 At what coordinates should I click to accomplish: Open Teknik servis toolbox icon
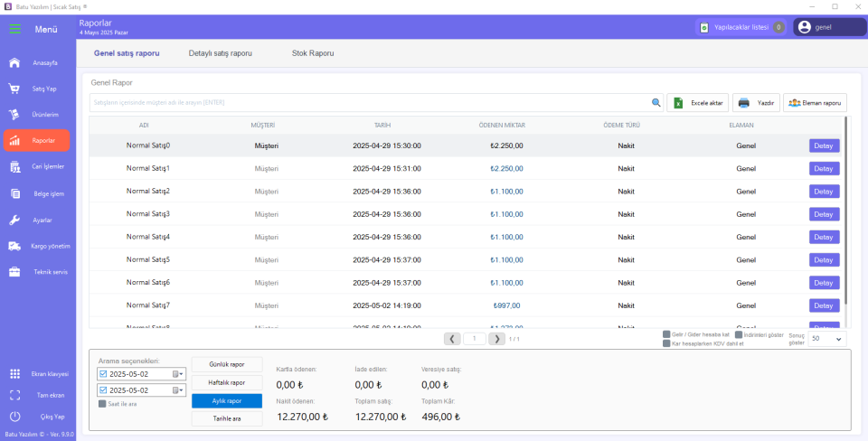(x=14, y=272)
